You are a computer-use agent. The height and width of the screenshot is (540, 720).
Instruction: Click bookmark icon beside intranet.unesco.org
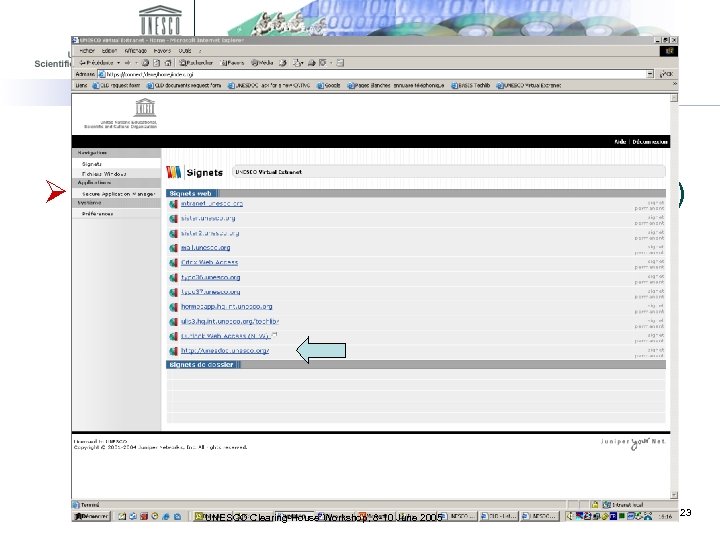pos(173,204)
